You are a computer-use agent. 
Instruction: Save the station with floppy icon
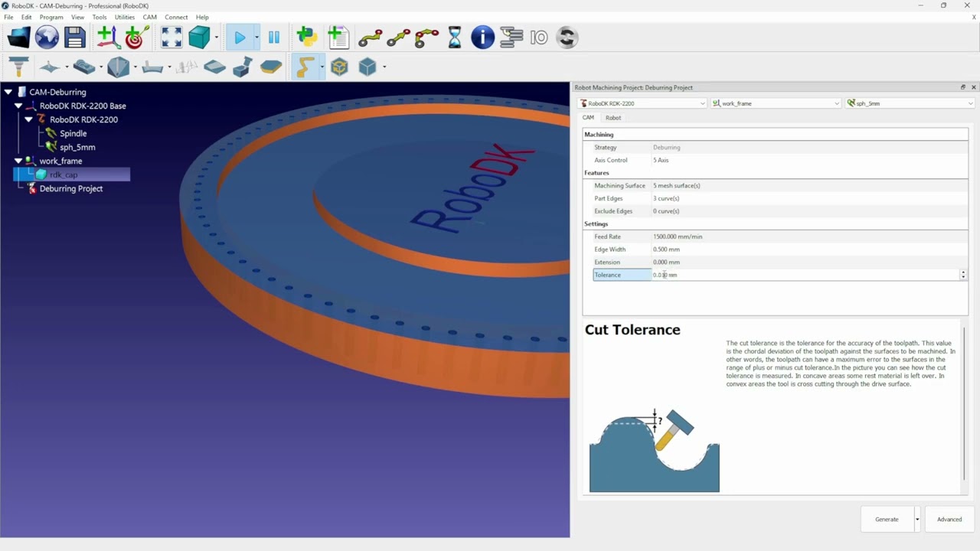pyautogui.click(x=74, y=37)
